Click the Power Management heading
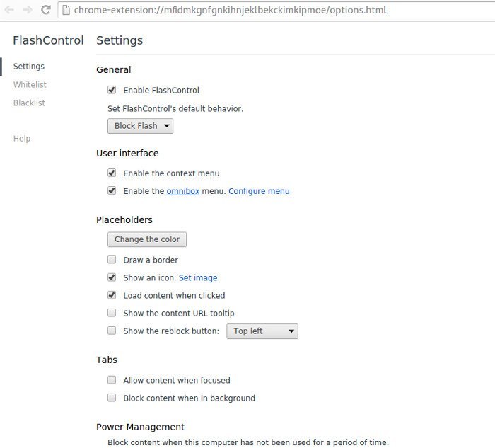Image resolution: width=495 pixels, height=448 pixels. (x=140, y=427)
